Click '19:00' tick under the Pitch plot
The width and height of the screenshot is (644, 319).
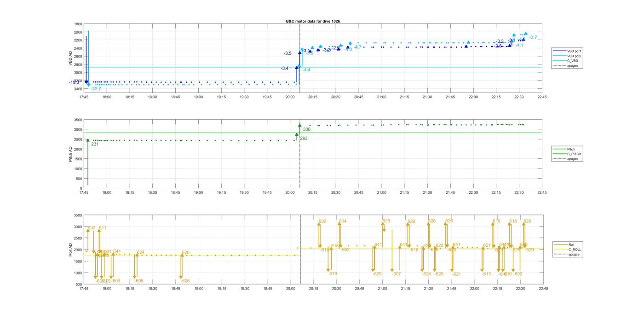[x=198, y=192]
